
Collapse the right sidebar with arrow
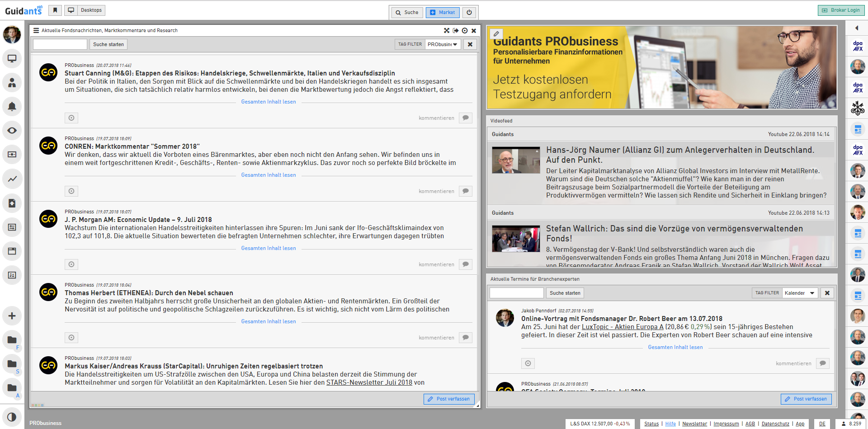click(857, 28)
